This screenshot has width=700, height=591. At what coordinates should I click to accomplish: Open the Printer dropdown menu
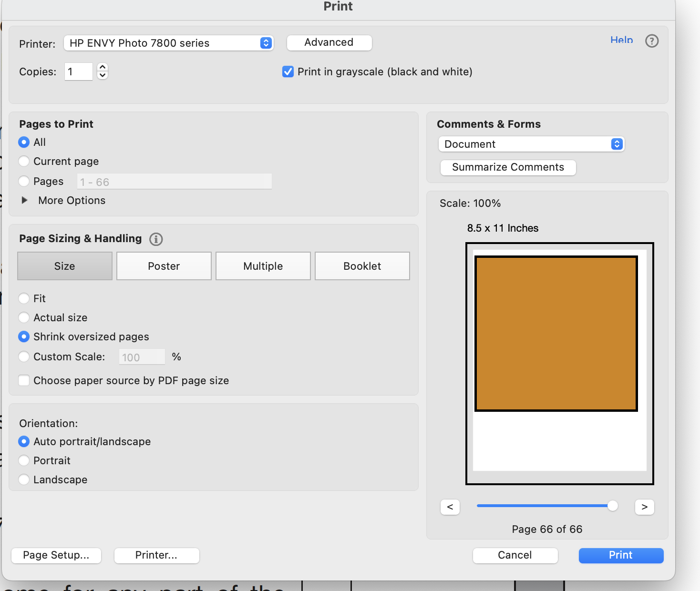point(168,43)
